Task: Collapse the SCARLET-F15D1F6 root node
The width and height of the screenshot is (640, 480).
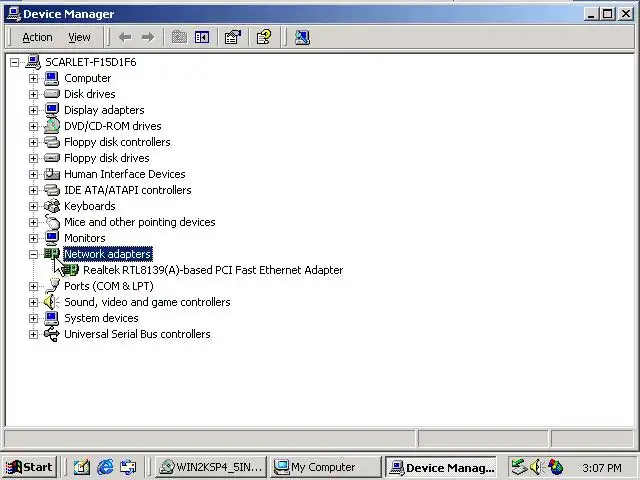Action: click(x=14, y=62)
